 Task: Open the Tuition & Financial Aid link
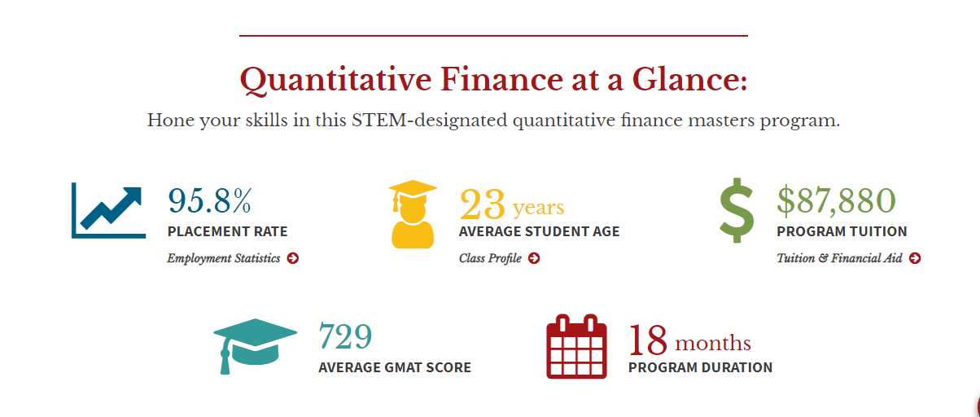point(839,258)
